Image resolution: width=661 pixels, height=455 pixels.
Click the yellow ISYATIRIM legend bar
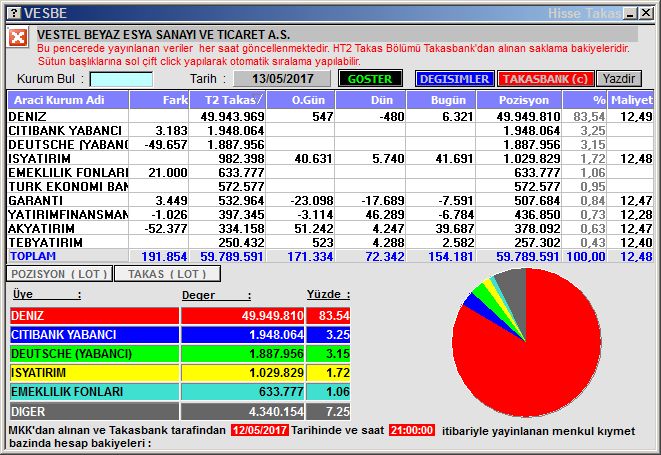(x=94, y=373)
